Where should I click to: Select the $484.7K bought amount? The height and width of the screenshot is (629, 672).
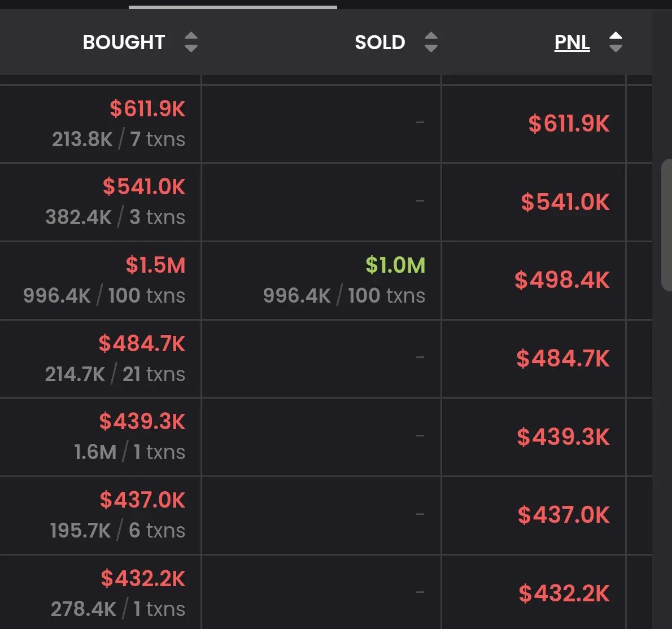click(142, 343)
